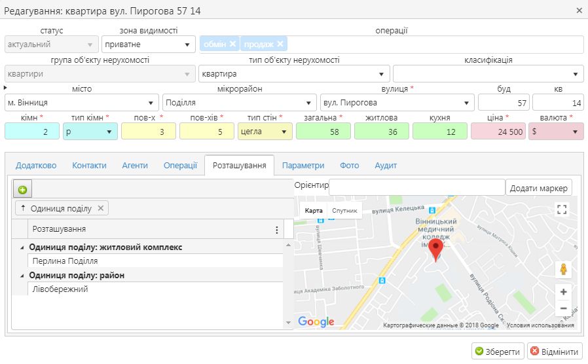The height and width of the screenshot is (364, 588).
Task: Switch to the Фото tab
Action: 350,166
